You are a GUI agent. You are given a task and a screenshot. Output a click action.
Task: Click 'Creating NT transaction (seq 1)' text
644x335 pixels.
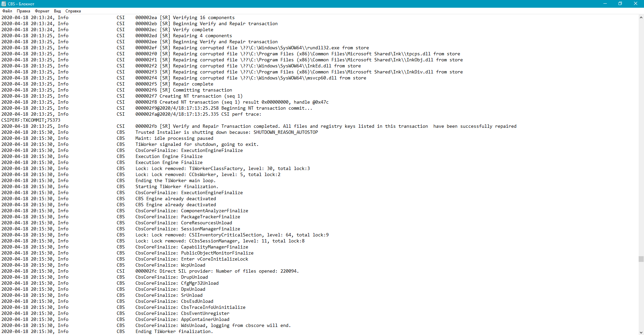pos(201,96)
